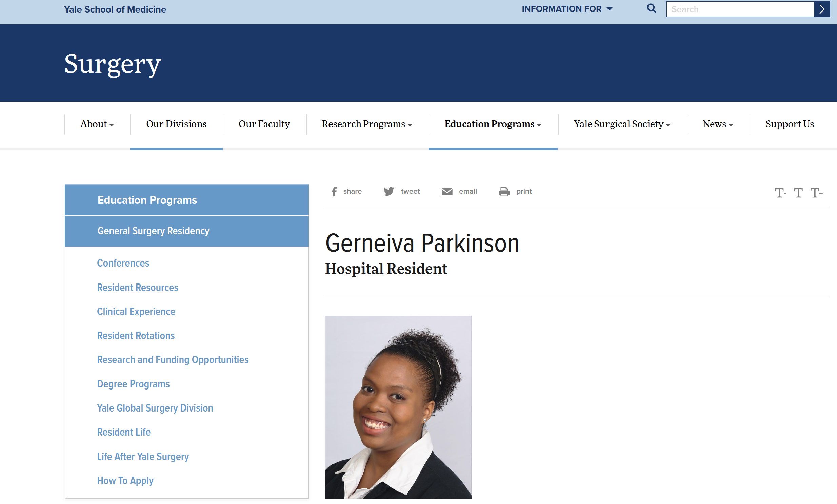Viewport: 837px width, 504px height.
Task: View Resident Rotations
Action: (x=136, y=336)
